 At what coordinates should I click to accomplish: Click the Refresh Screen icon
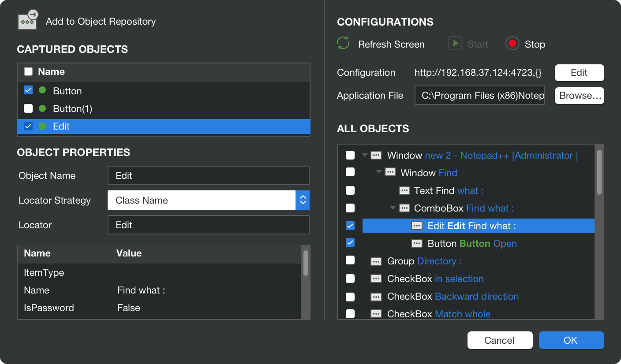[x=343, y=44]
